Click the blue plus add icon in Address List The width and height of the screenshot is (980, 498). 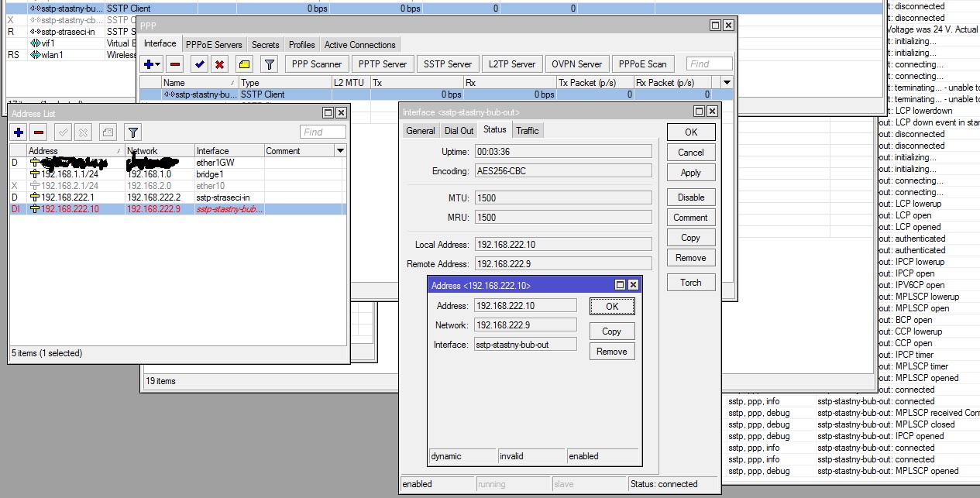(x=19, y=132)
